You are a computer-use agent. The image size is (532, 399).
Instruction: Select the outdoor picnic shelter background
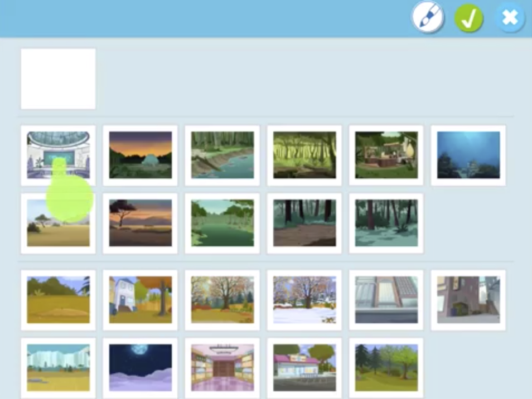tap(386, 155)
